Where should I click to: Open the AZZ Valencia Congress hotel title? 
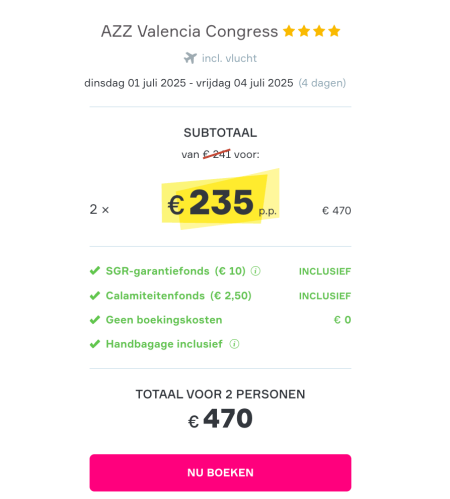click(189, 32)
